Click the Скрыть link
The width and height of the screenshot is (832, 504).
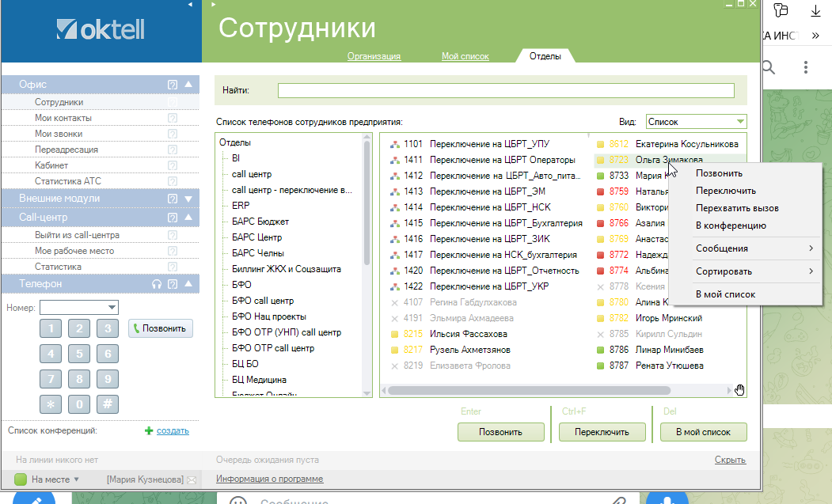[730, 460]
